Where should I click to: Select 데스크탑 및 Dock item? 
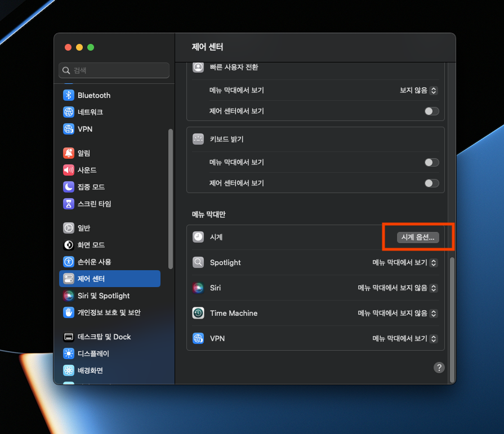[110, 337]
